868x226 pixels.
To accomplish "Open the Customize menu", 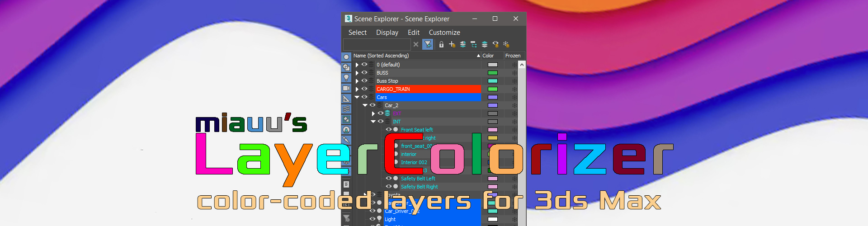I will click(x=444, y=33).
